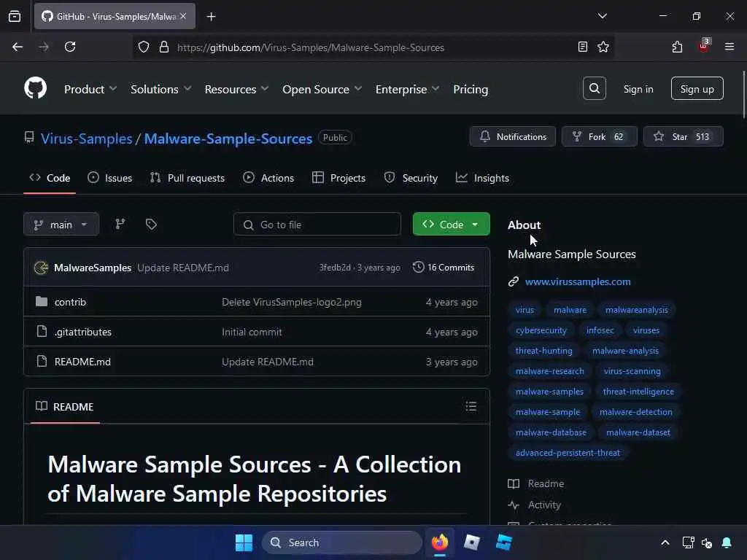Click the tracking protection shield icon
This screenshot has height=560, width=747.
pyautogui.click(x=144, y=47)
